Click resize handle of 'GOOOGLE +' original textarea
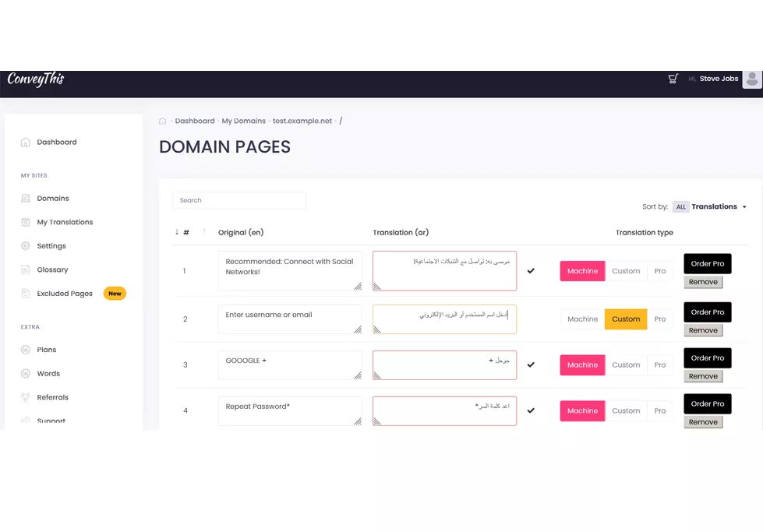Image resolution: width=763 pixels, height=532 pixels. (x=358, y=375)
